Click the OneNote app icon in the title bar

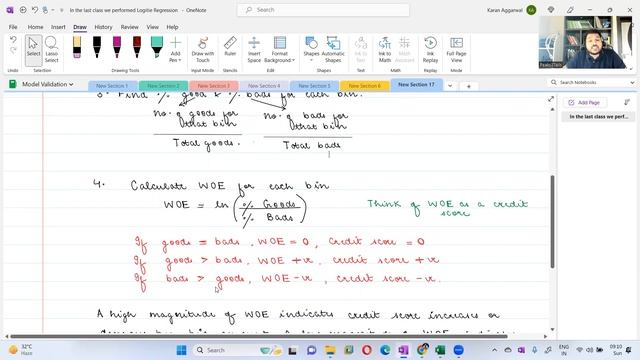[10, 10]
